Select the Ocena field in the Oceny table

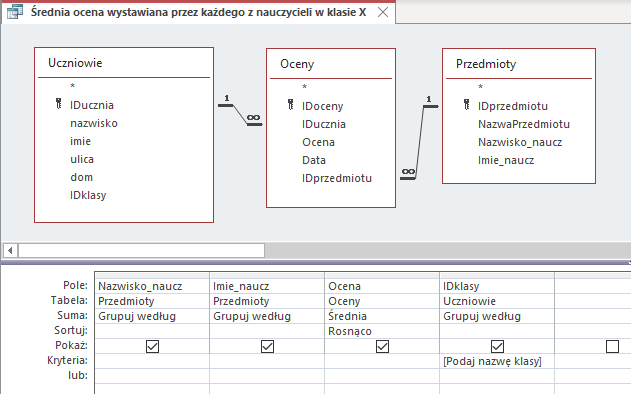(x=318, y=142)
